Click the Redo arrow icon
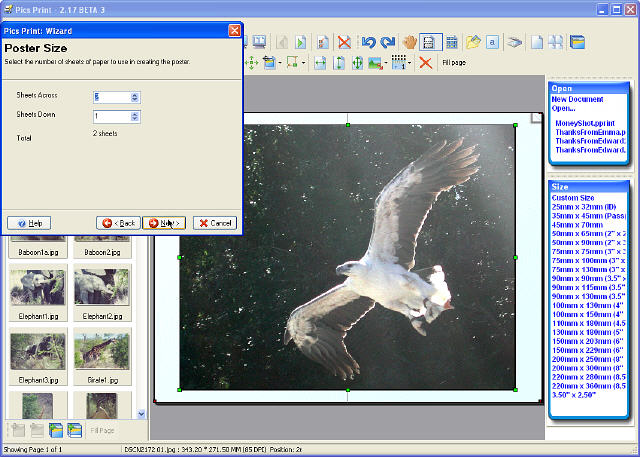 [387, 43]
